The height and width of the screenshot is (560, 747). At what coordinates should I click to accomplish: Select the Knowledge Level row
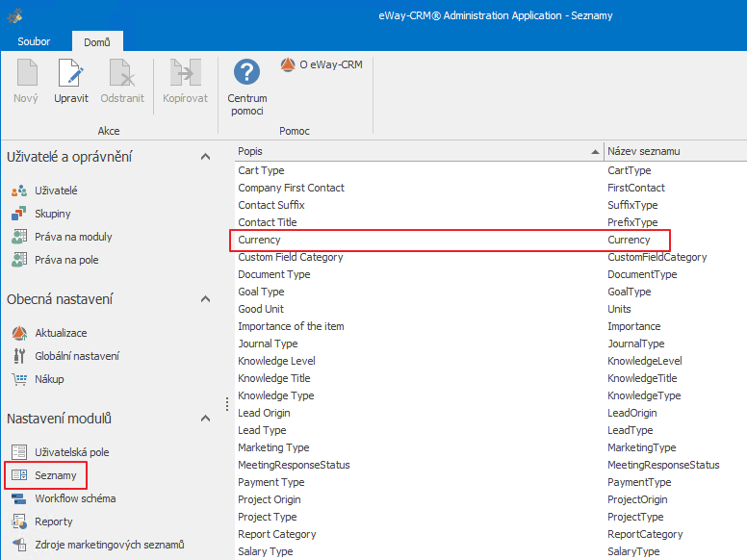(x=491, y=361)
